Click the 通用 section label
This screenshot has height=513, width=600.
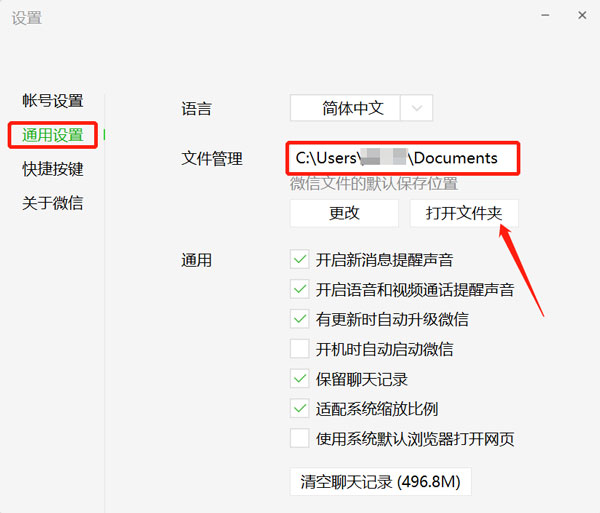point(196,260)
